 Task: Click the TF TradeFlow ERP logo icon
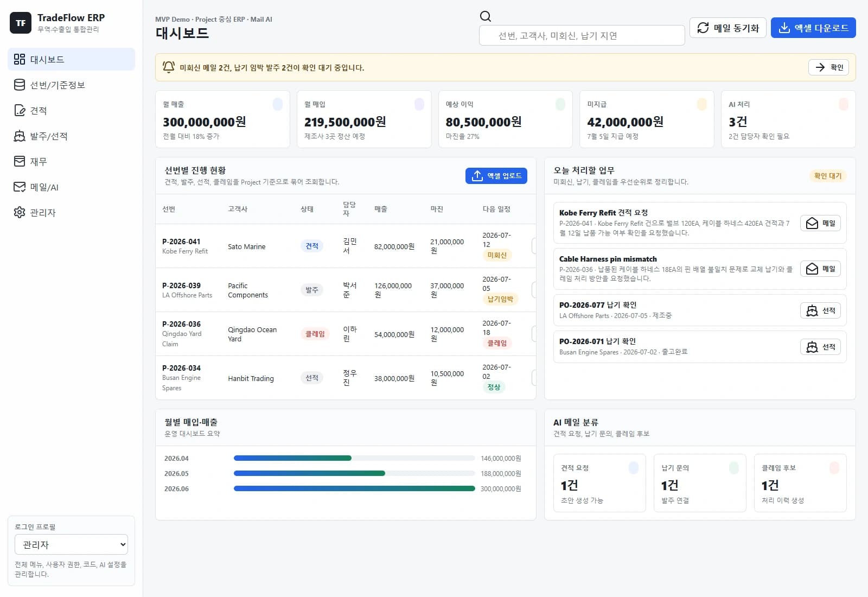(x=21, y=23)
